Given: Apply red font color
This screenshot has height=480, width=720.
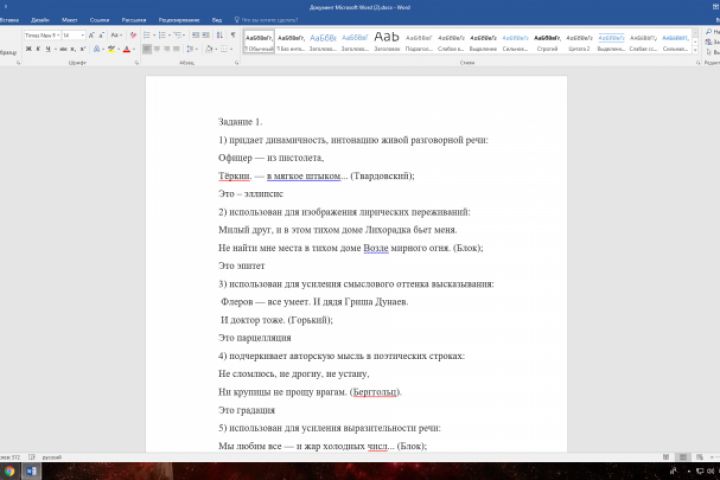Looking at the screenshot, I should 127,49.
